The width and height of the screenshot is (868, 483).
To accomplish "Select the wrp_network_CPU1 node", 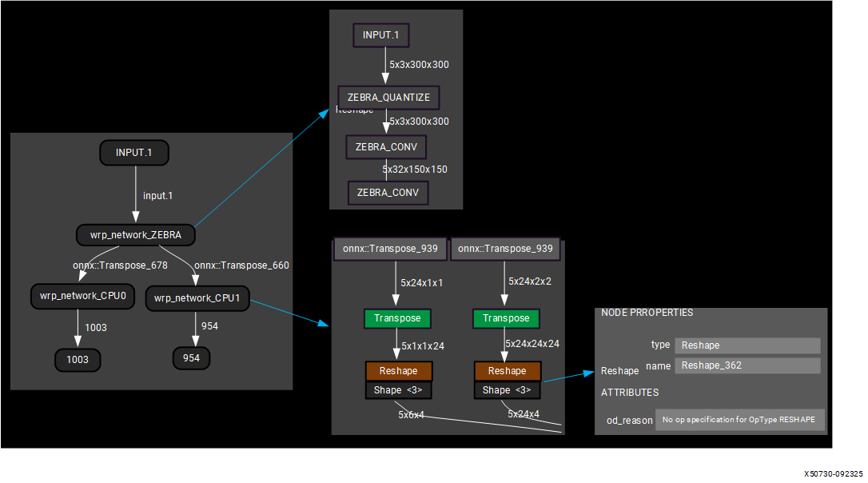I will coord(197,300).
